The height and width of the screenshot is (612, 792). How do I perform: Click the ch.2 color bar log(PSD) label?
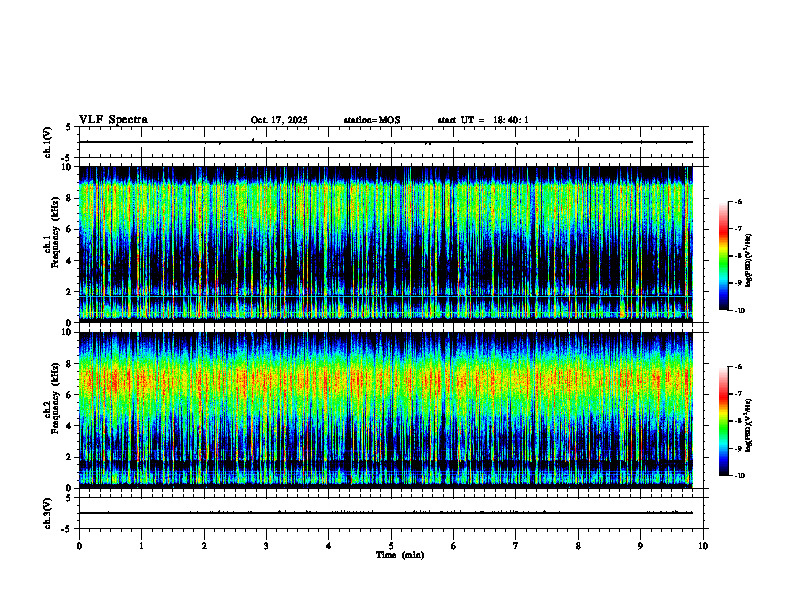coord(749,424)
